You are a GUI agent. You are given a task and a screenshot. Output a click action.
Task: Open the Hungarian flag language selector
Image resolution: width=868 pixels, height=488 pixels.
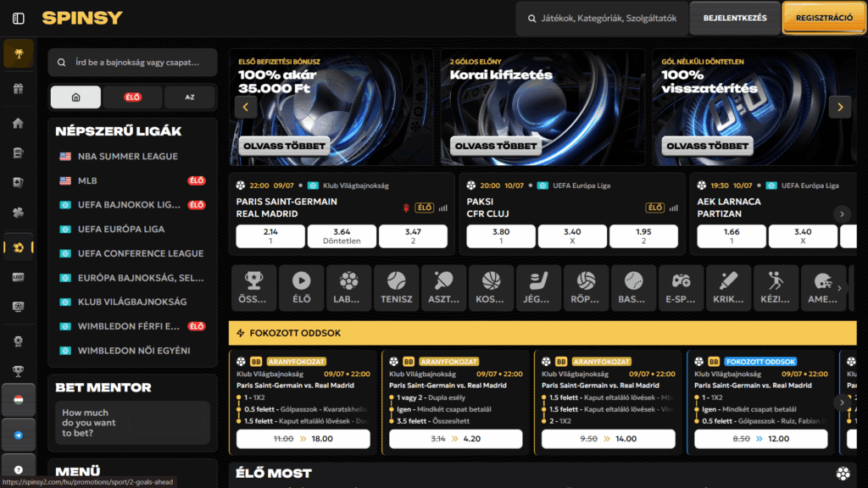coord(19,400)
